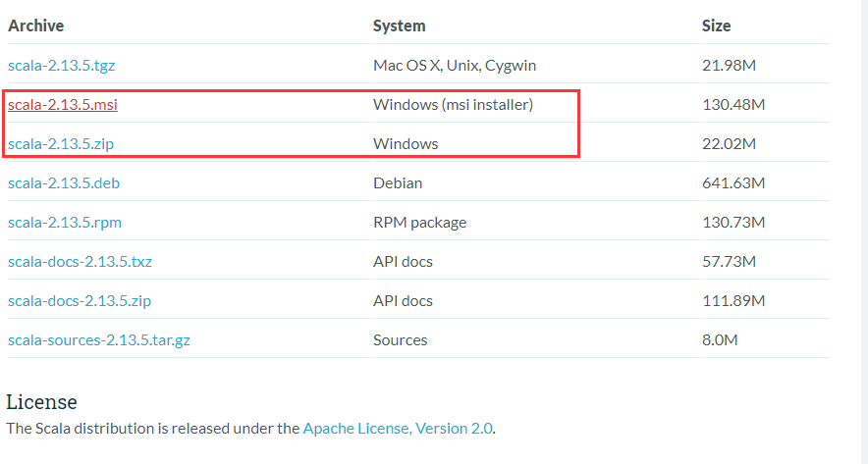The height and width of the screenshot is (464, 868).
Task: Click the 111.89M size value
Action: tap(733, 301)
